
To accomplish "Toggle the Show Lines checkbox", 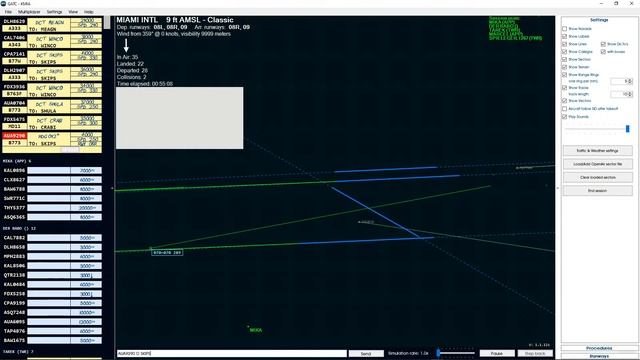I will [564, 44].
